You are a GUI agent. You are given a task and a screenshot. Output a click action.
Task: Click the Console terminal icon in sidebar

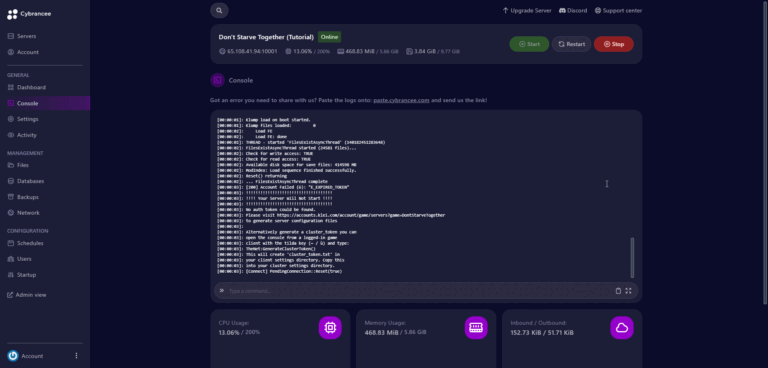tap(11, 103)
